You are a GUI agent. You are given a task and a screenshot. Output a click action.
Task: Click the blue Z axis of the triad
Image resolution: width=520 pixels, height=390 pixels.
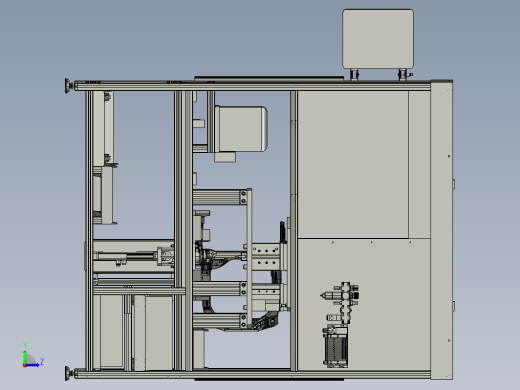click(x=33, y=365)
